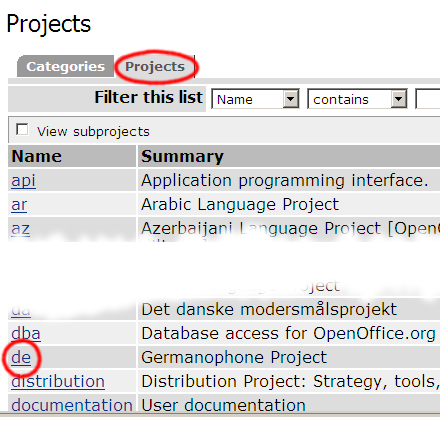The width and height of the screenshot is (440, 427).
Task: Open the ar Arabic project link
Action: [19, 204]
